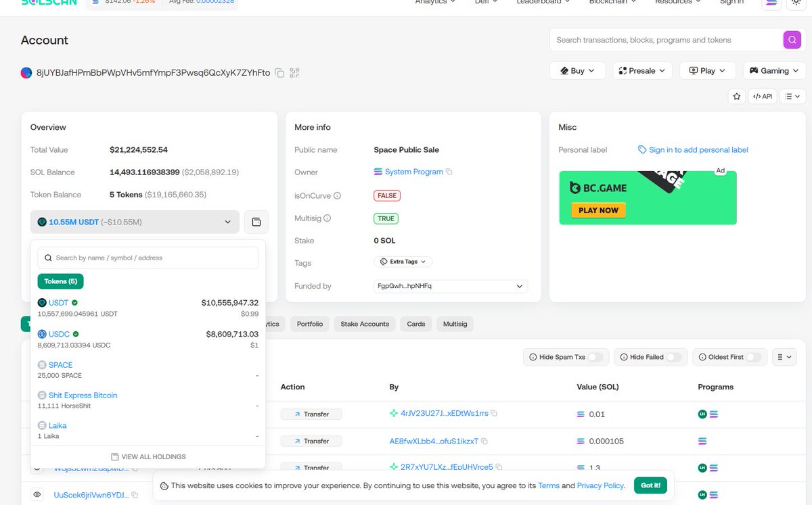Open the table column options dropdown
This screenshot has width=812, height=505.
[784, 357]
